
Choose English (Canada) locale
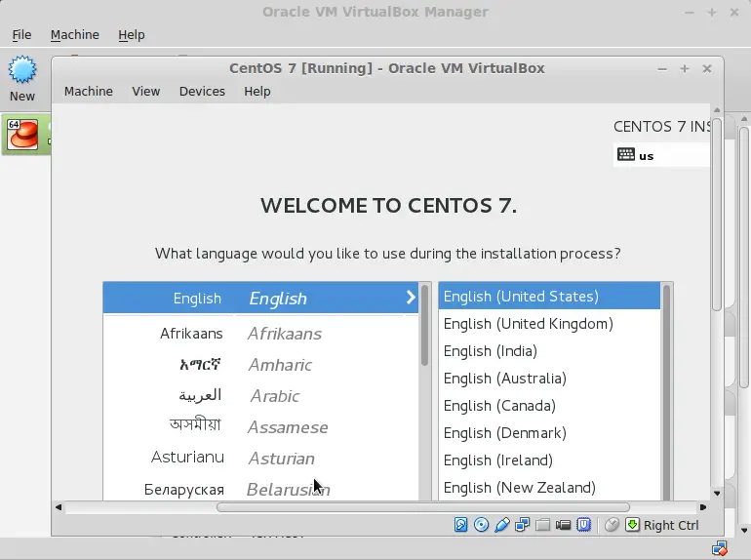[x=549, y=406]
